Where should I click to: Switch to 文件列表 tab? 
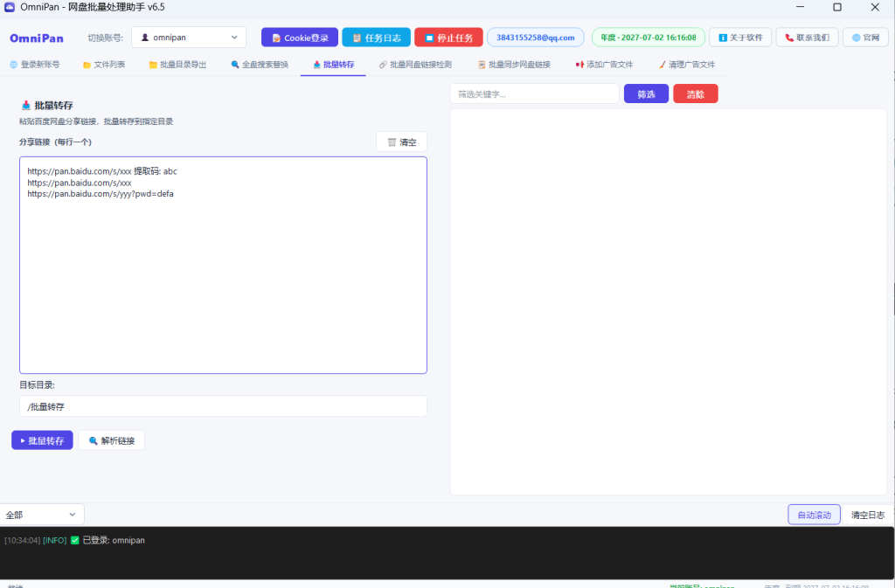104,65
